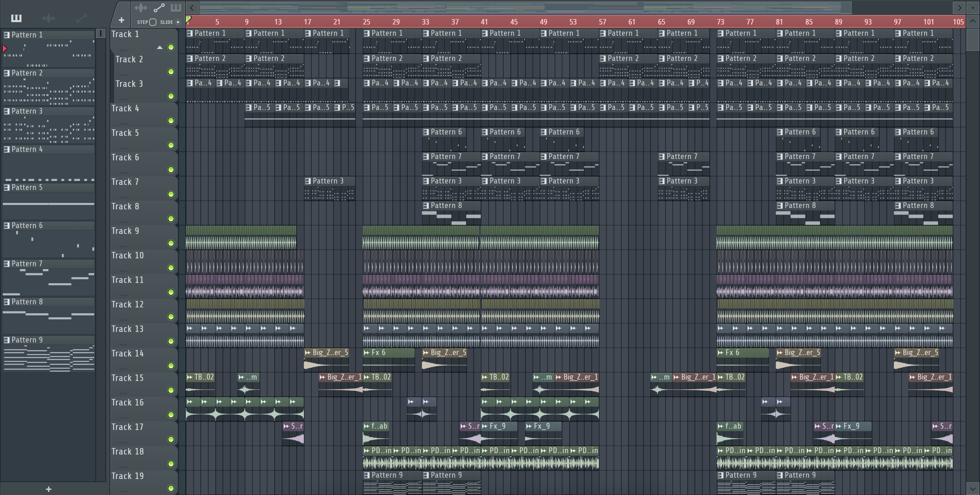Click the first Pattern 6 clip icon on Track 5
The height and width of the screenshot is (495, 980).
pos(426,132)
